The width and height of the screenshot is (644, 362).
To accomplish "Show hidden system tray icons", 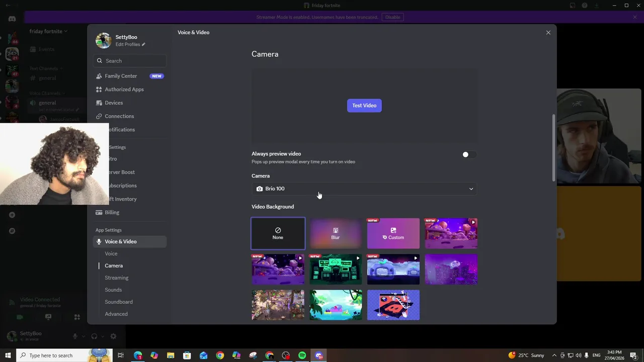I will coord(554,355).
